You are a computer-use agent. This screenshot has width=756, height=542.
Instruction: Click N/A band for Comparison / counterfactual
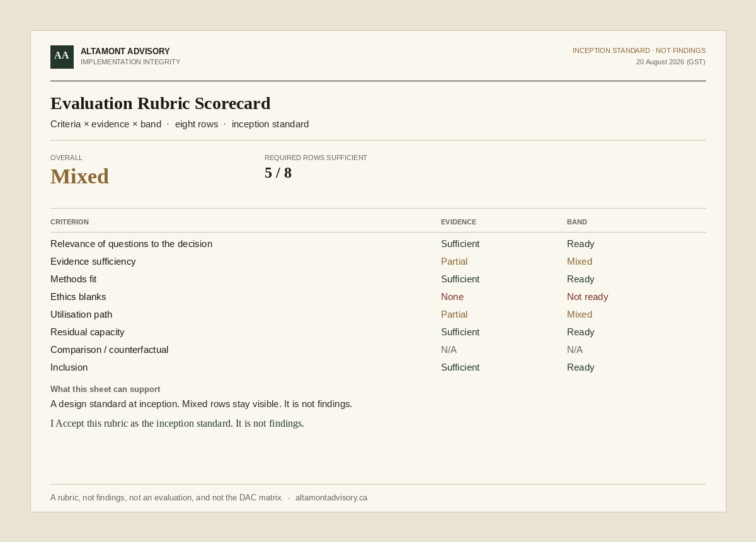(575, 350)
